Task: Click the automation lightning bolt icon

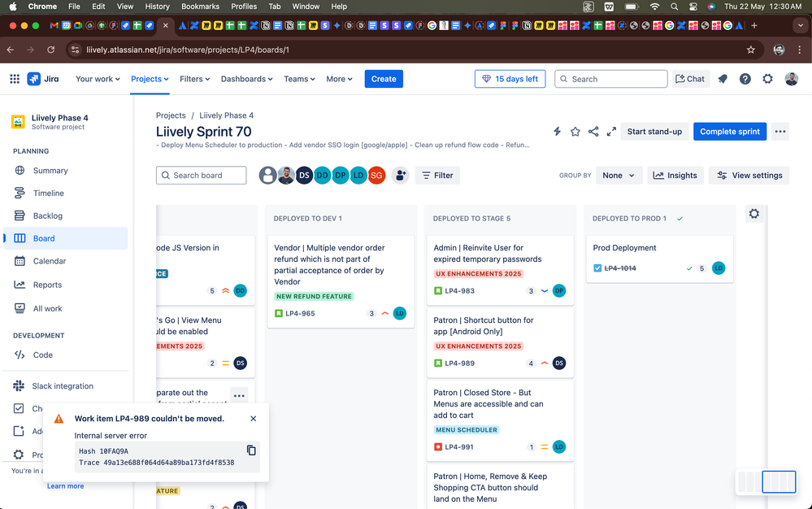Action: coord(558,132)
